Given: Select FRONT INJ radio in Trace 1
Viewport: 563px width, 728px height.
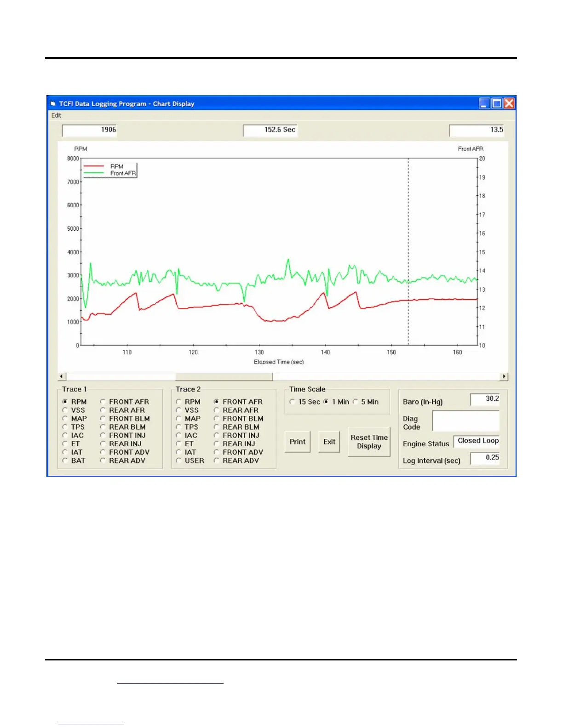Looking at the screenshot, I should pos(103,435).
